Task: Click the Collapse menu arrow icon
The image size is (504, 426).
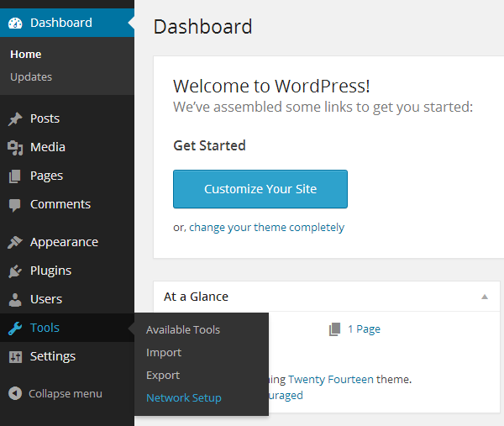Action: pos(15,393)
